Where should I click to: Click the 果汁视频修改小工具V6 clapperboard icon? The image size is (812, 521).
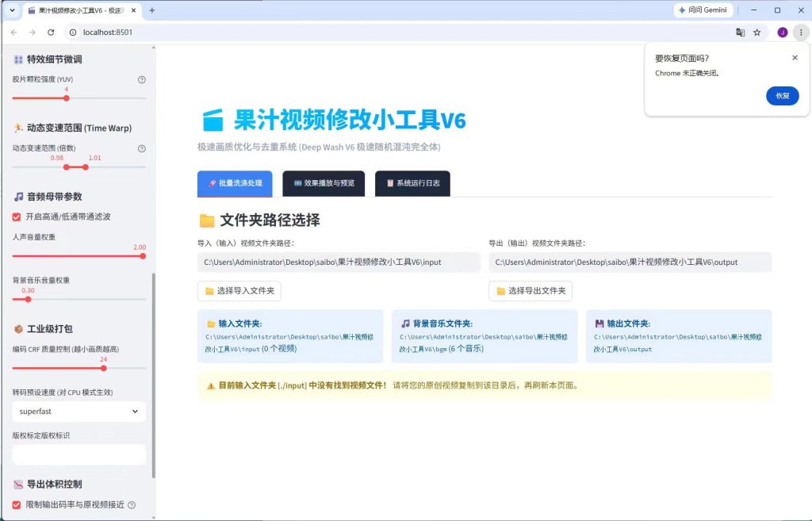(x=213, y=121)
